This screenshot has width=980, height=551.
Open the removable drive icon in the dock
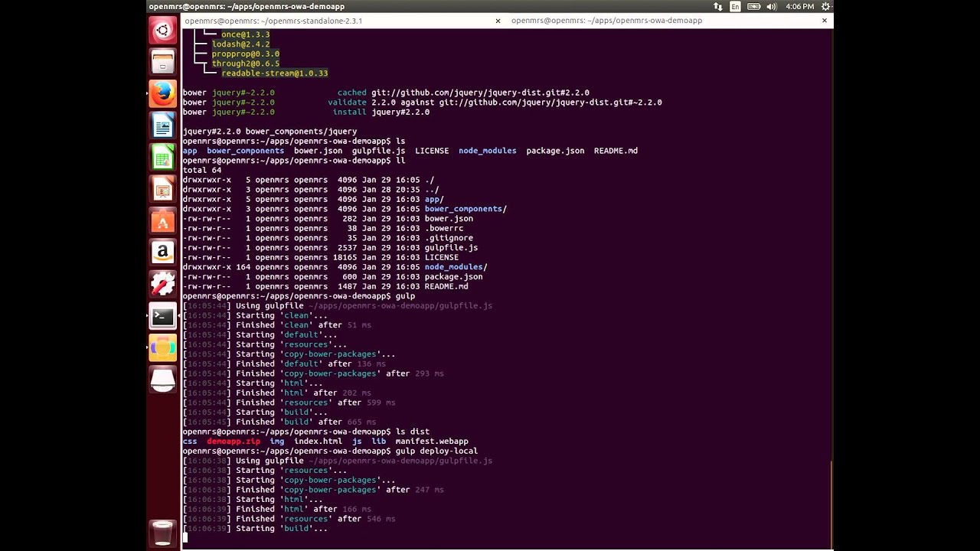[162, 380]
